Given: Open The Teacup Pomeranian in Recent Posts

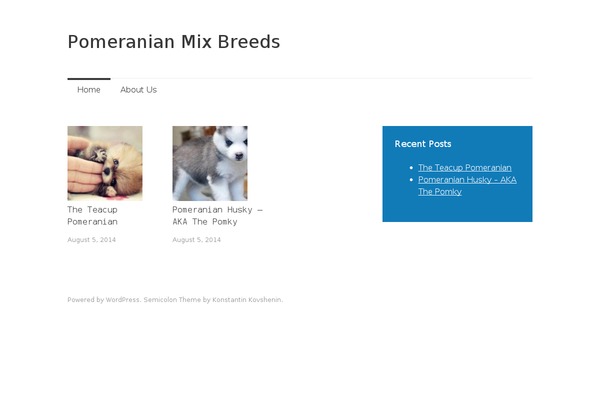Looking at the screenshot, I should (x=465, y=168).
